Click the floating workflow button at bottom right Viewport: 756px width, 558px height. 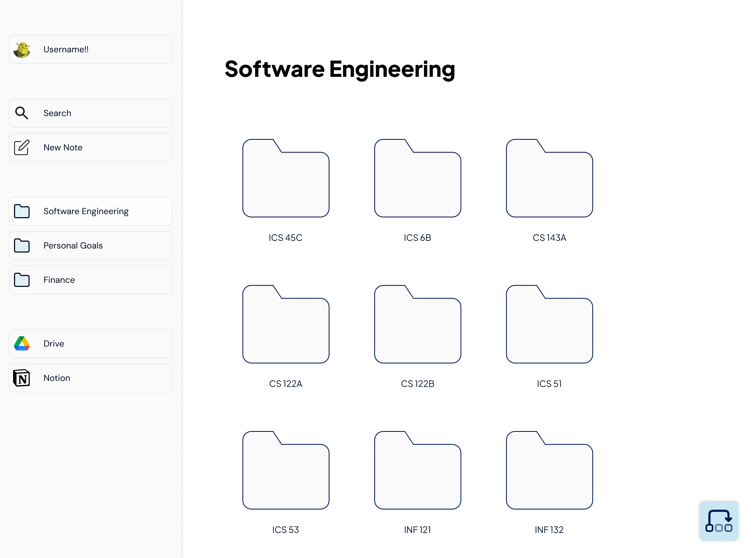click(719, 521)
